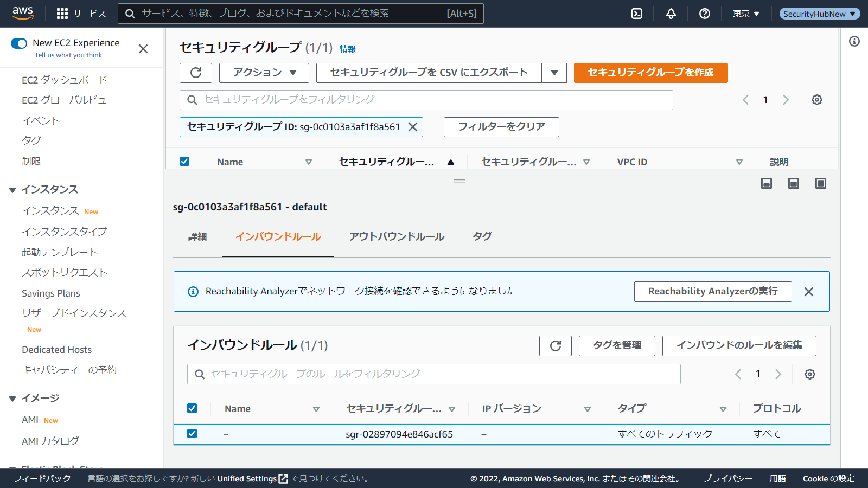Click セキュリティグループを作成 button
This screenshot has height=488, width=868.
tap(650, 73)
